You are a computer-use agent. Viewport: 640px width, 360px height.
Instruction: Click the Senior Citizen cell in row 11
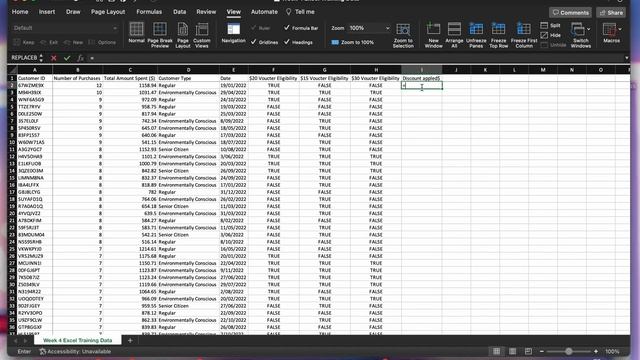click(x=188, y=149)
